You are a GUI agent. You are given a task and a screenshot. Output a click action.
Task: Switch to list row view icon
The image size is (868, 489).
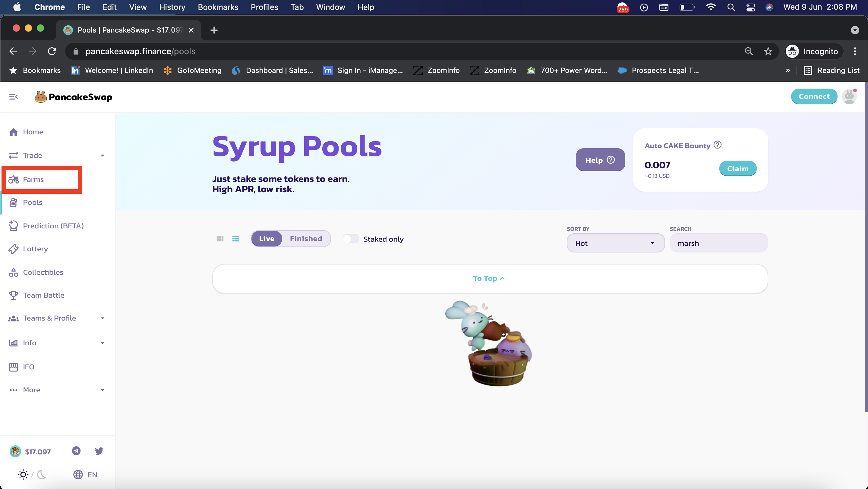pyautogui.click(x=236, y=239)
